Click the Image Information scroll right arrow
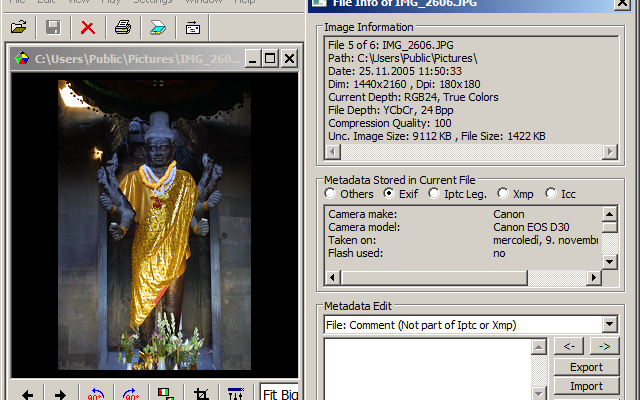Image resolution: width=640 pixels, height=400 pixels. pyautogui.click(x=610, y=152)
